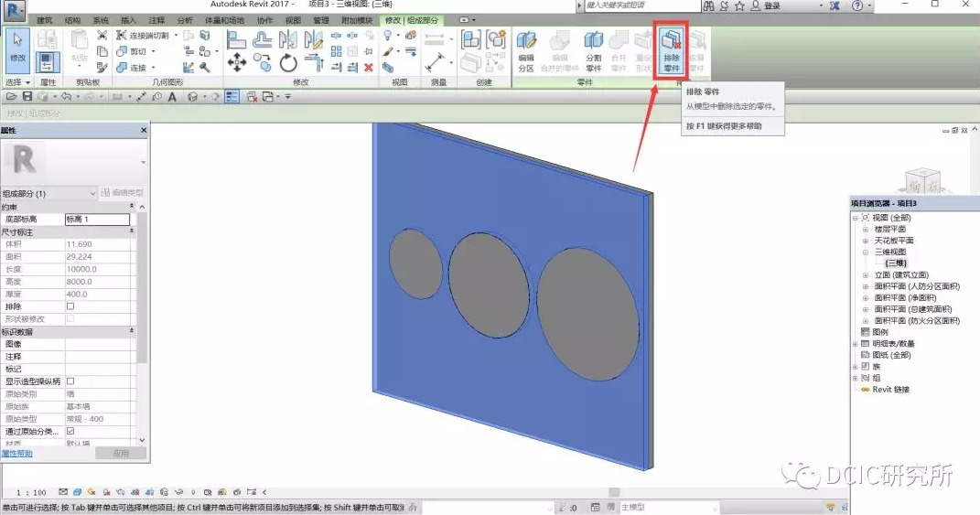This screenshot has height=515, width=980.
Task: Click the Visual Style icon in view control bar
Action: tap(78, 492)
